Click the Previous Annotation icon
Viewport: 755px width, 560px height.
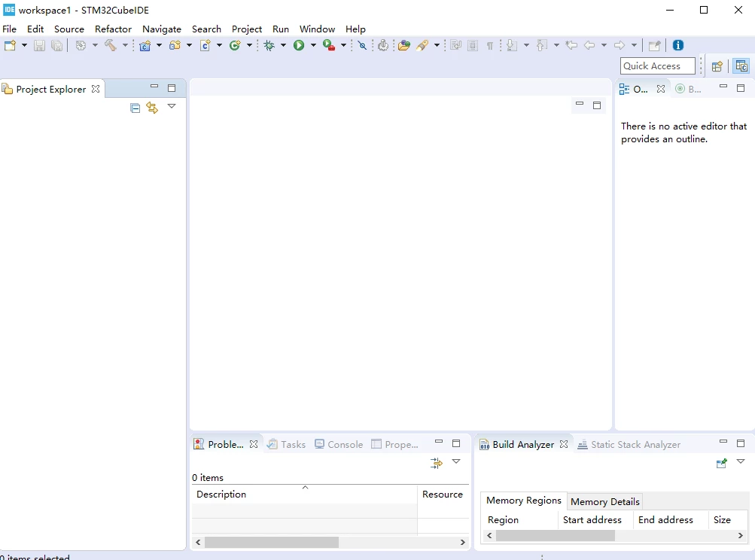tap(542, 45)
